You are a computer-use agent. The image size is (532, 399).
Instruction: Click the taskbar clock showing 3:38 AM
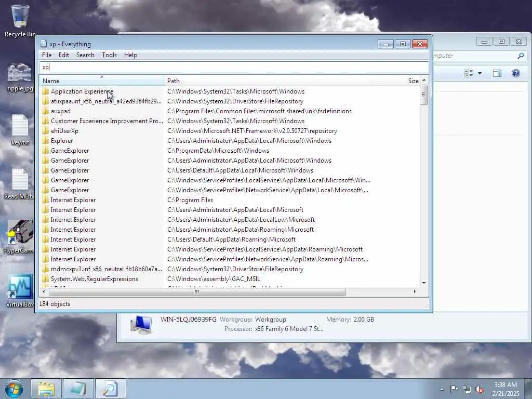click(x=506, y=389)
